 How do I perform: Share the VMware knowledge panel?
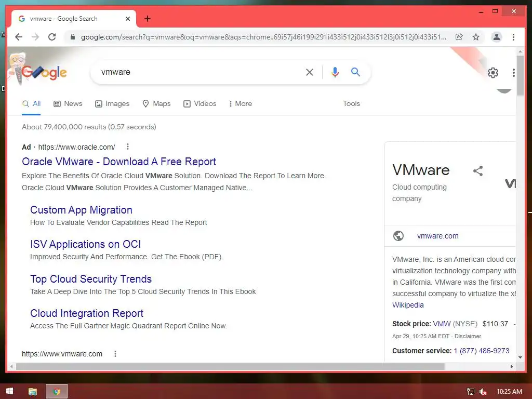coord(478,170)
